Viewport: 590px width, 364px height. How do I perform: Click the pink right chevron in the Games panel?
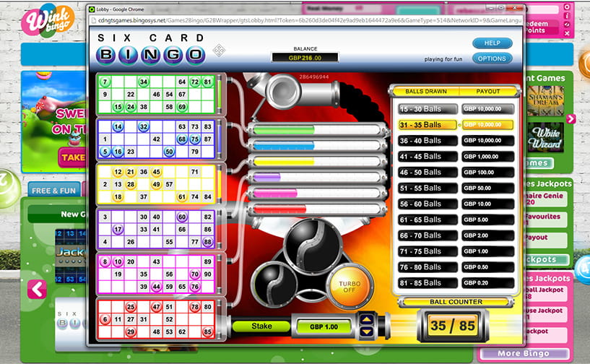point(571,119)
